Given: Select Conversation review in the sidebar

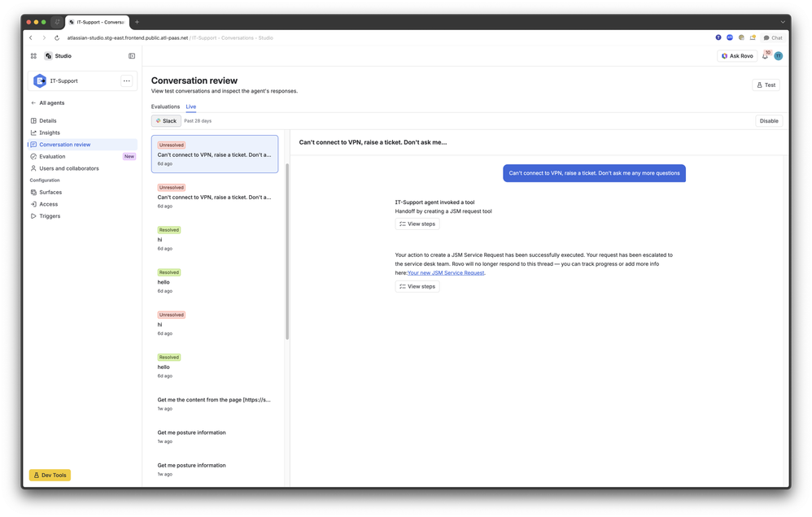Looking at the screenshot, I should pos(82,145).
